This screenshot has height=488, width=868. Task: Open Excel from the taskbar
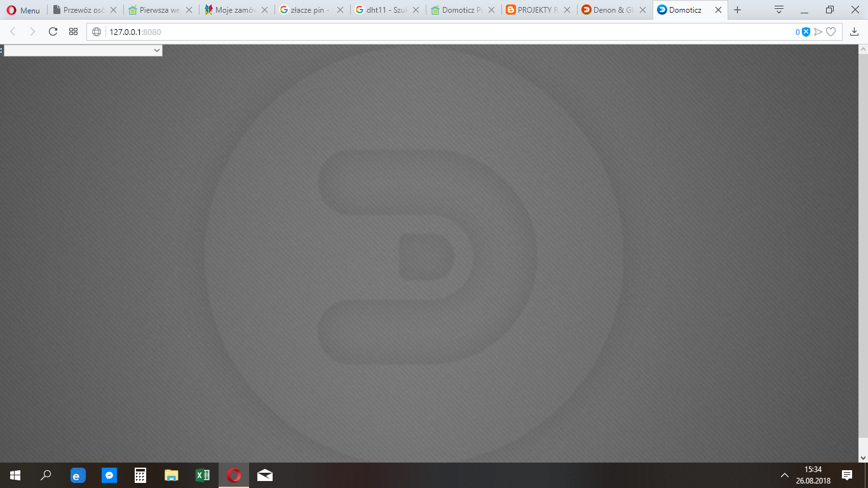[203, 475]
